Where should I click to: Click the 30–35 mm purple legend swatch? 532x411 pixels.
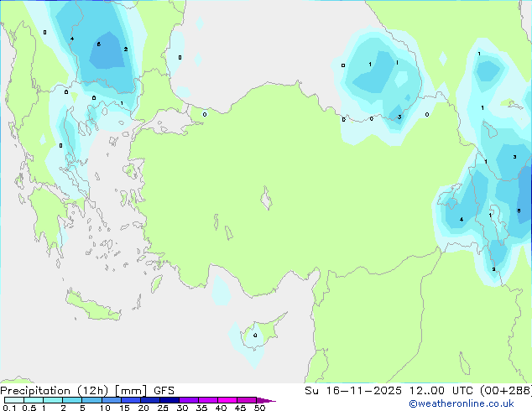click(x=189, y=400)
